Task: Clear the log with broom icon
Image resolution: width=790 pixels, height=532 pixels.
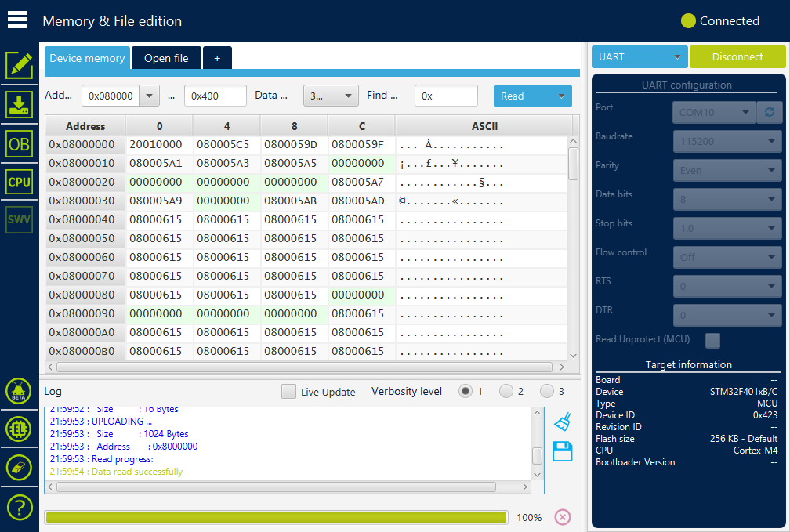Action: pos(563,422)
